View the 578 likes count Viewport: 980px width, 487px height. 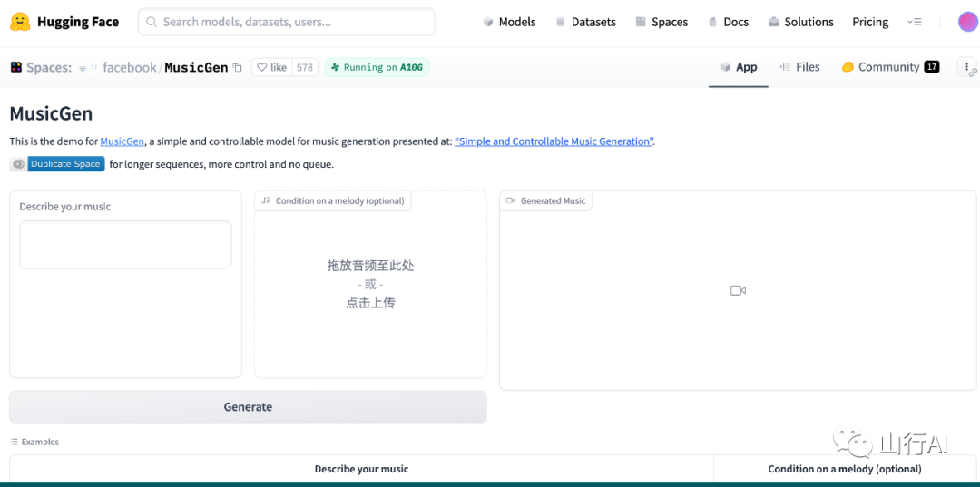click(x=304, y=67)
